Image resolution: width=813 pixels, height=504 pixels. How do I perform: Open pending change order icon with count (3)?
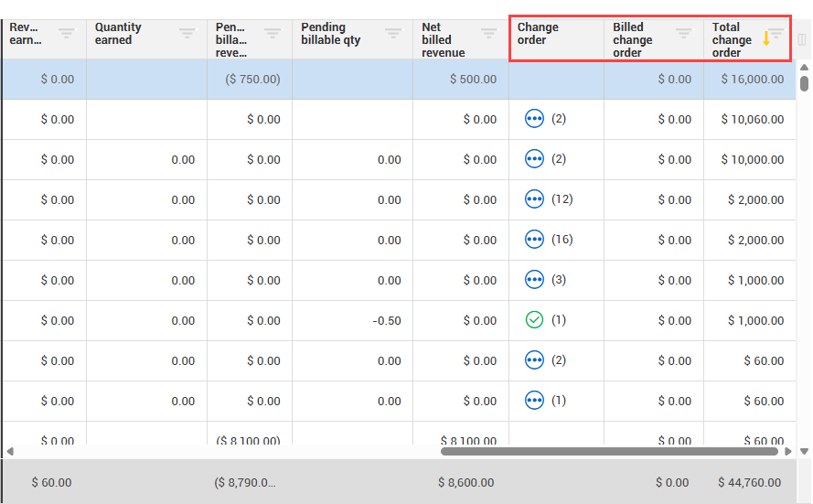pyautogui.click(x=535, y=280)
